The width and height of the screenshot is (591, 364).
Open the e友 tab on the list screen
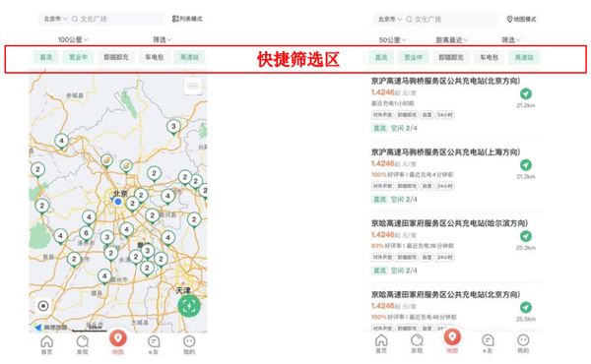(488, 343)
